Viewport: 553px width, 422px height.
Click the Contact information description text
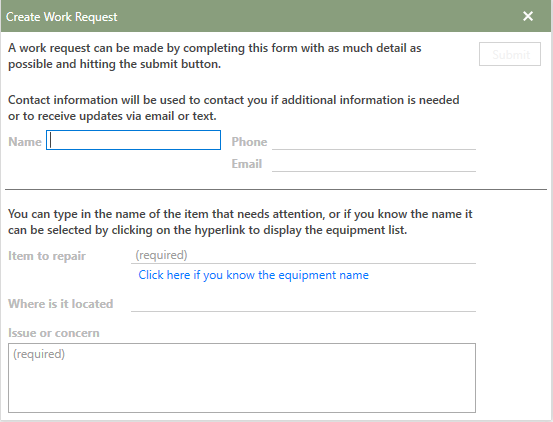click(233, 108)
